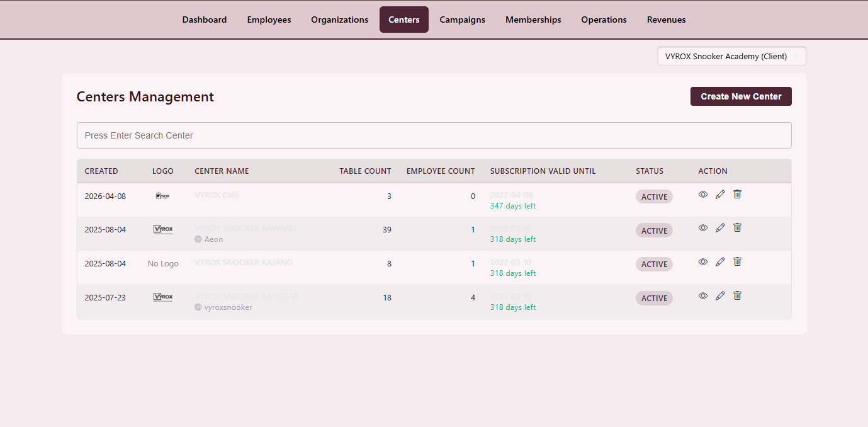Click ACTIVE badge in VYROX SNOOKER RAWANG row
868x427 pixels.
(x=654, y=231)
